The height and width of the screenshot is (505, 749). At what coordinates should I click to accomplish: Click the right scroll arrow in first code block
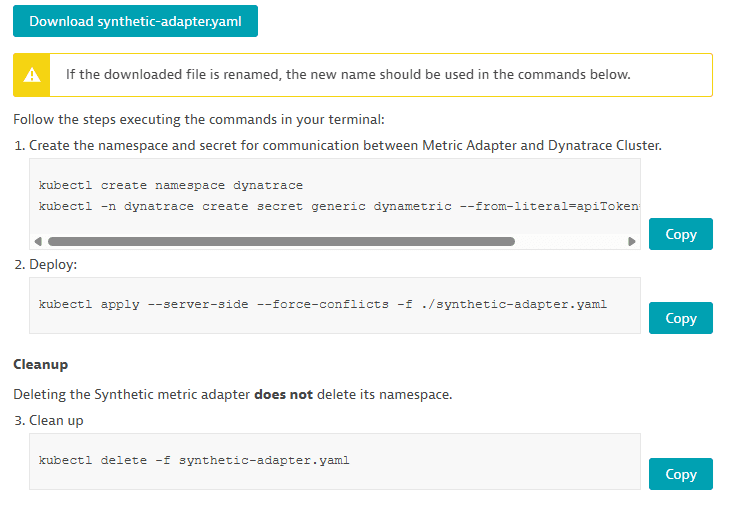631,241
